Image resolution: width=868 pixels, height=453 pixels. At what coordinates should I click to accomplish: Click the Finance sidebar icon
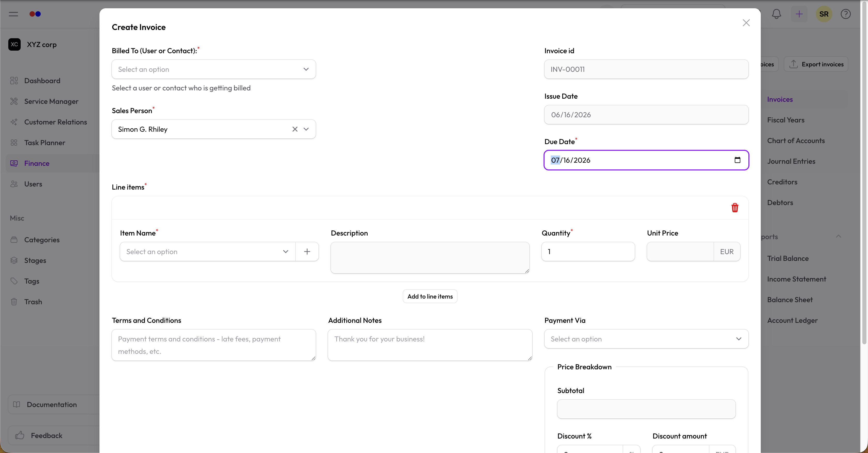click(14, 163)
